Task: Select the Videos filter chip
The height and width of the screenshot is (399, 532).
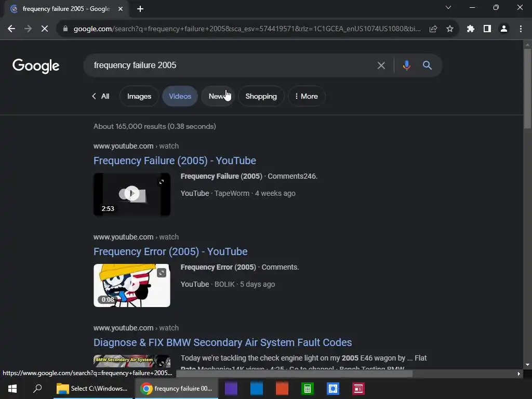Action: pyautogui.click(x=180, y=96)
